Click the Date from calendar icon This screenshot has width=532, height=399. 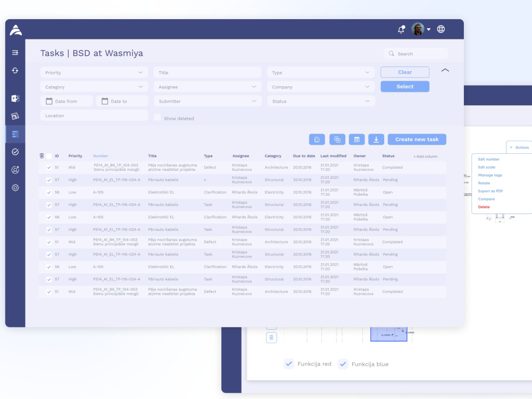[x=49, y=101]
